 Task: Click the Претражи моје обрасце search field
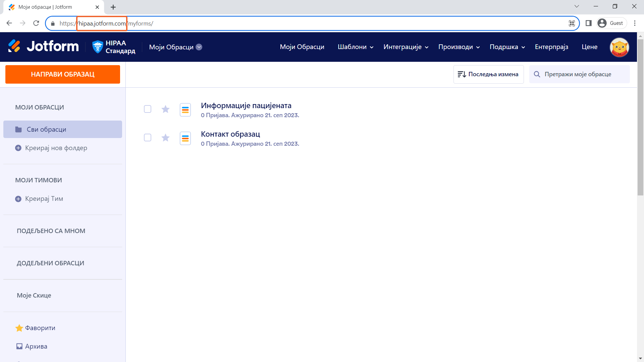tap(580, 74)
